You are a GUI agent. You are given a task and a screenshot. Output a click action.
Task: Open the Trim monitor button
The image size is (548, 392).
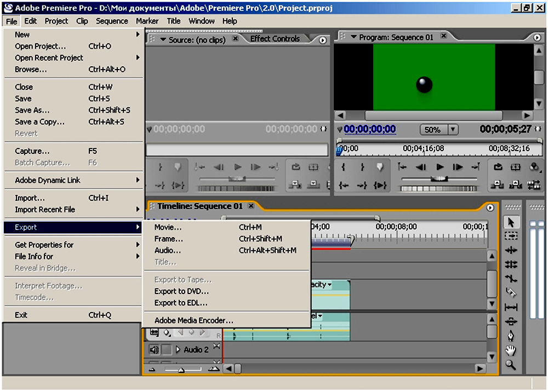point(534,185)
